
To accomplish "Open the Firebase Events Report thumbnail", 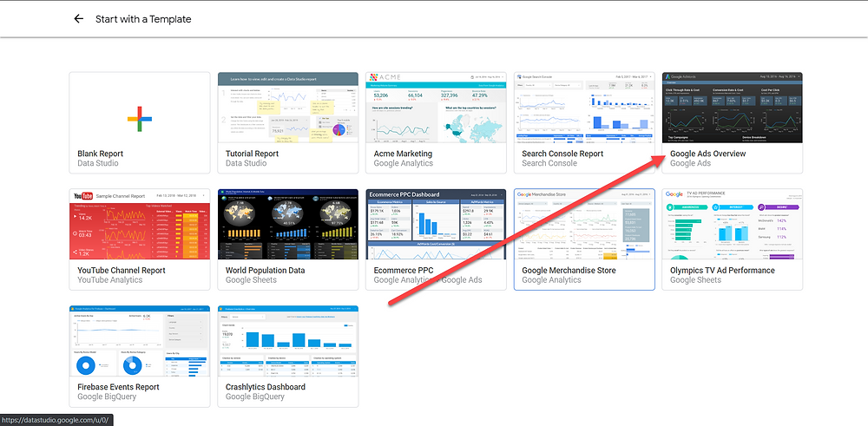I will coord(140,341).
